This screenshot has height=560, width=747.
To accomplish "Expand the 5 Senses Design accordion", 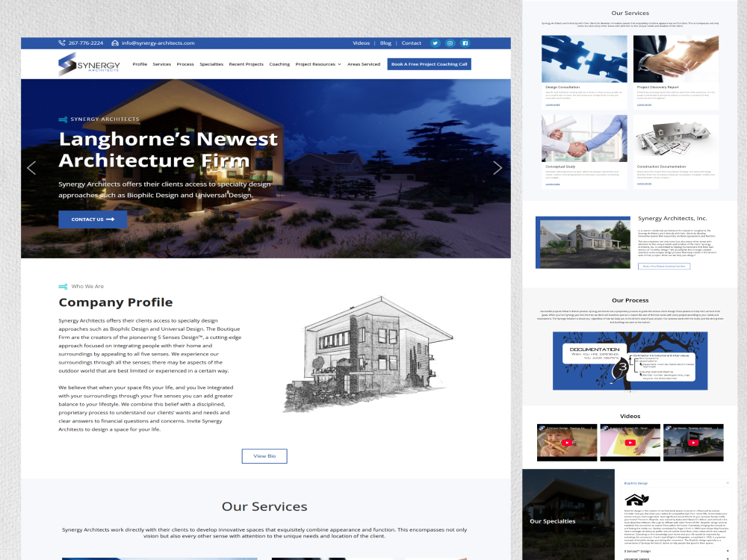I will (727, 551).
